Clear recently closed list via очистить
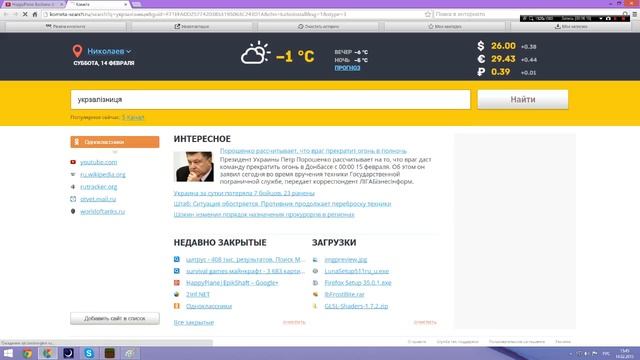Screen dimensions: 640x360 click(x=294, y=322)
